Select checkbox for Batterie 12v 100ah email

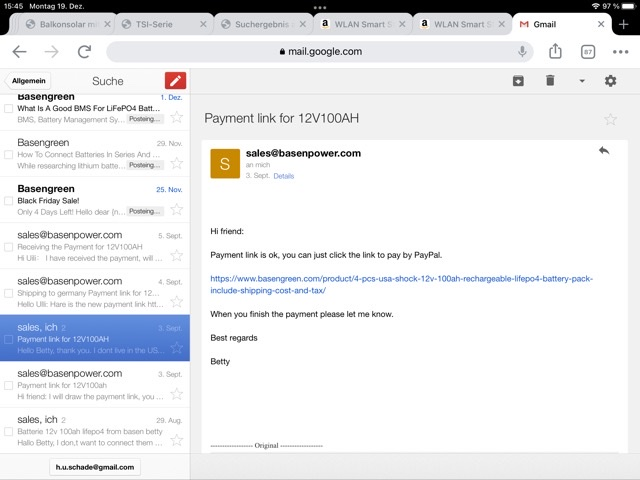8,431
